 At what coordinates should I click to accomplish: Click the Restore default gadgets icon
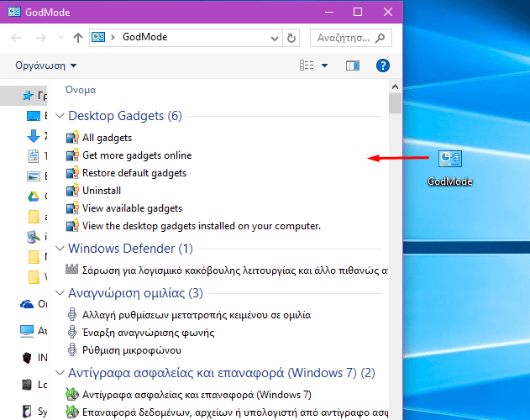tap(72, 173)
